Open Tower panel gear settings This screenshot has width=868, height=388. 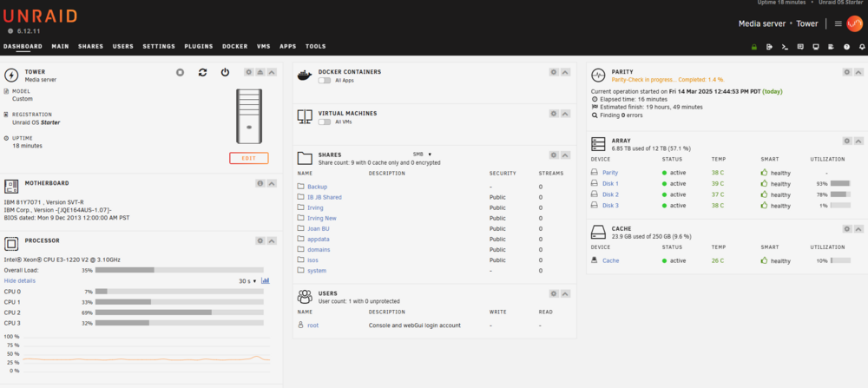(249, 73)
